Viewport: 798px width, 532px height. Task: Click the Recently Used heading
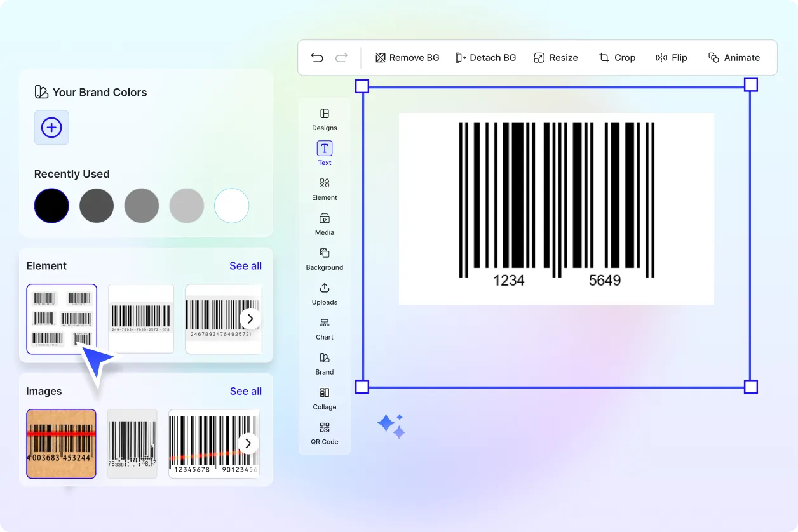coord(72,174)
